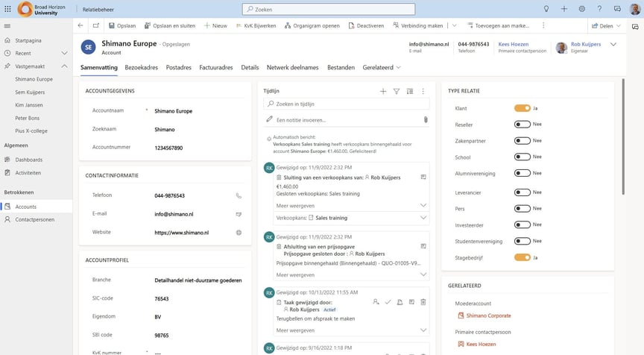Switch to the Factuuradres tab
The image size is (644, 355).
[x=216, y=67]
